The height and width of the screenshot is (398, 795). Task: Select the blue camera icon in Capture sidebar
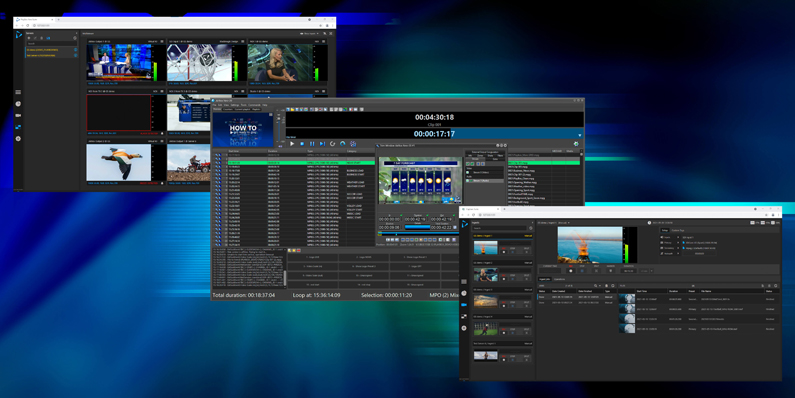(x=464, y=305)
